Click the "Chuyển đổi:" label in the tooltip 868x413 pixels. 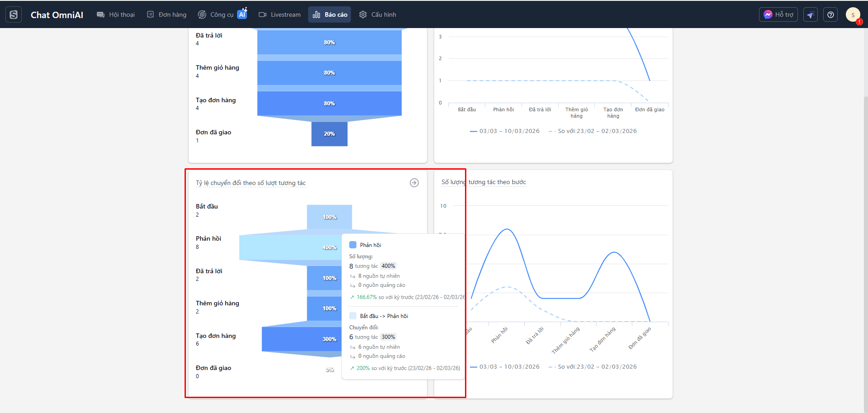[x=364, y=328]
